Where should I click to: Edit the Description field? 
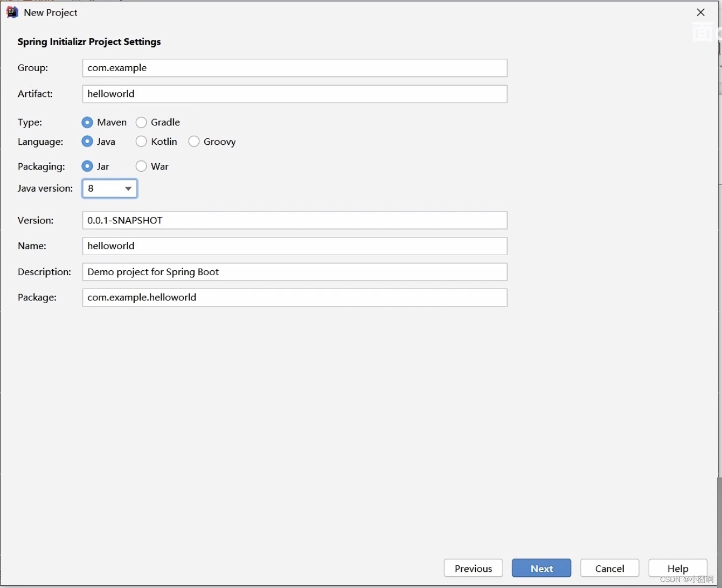pos(294,272)
